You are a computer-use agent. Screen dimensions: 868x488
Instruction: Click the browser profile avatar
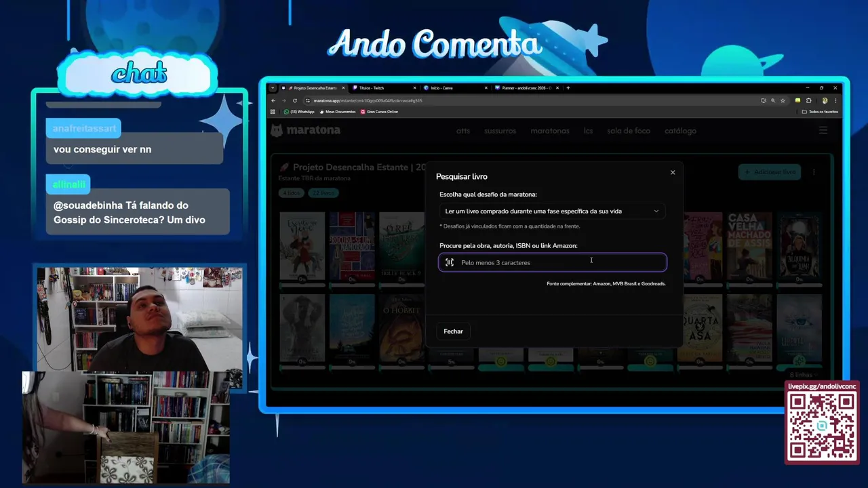[x=825, y=100]
